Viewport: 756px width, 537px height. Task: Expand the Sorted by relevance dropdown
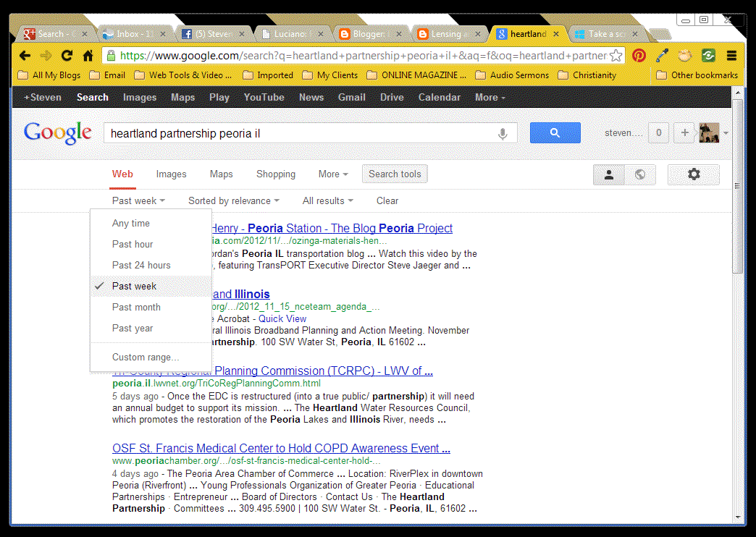[233, 201]
